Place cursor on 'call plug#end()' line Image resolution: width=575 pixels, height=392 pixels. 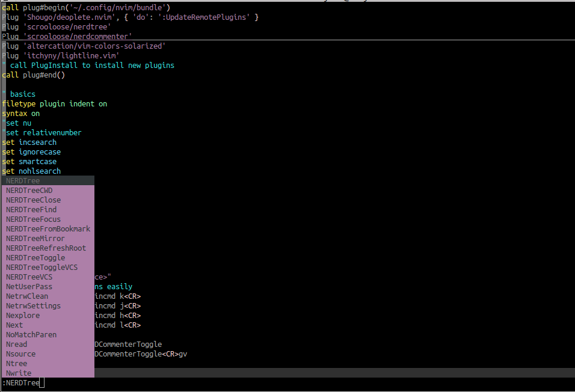click(33, 75)
